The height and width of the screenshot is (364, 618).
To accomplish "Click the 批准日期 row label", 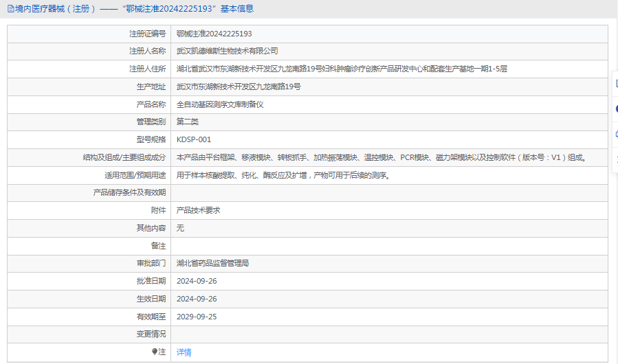I will 151,281.
